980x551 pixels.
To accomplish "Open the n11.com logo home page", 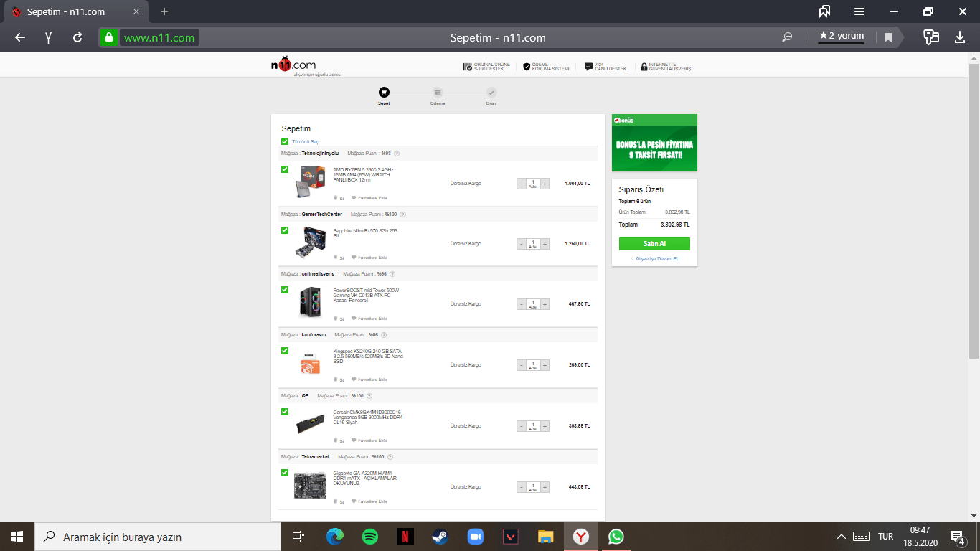I will tap(293, 65).
